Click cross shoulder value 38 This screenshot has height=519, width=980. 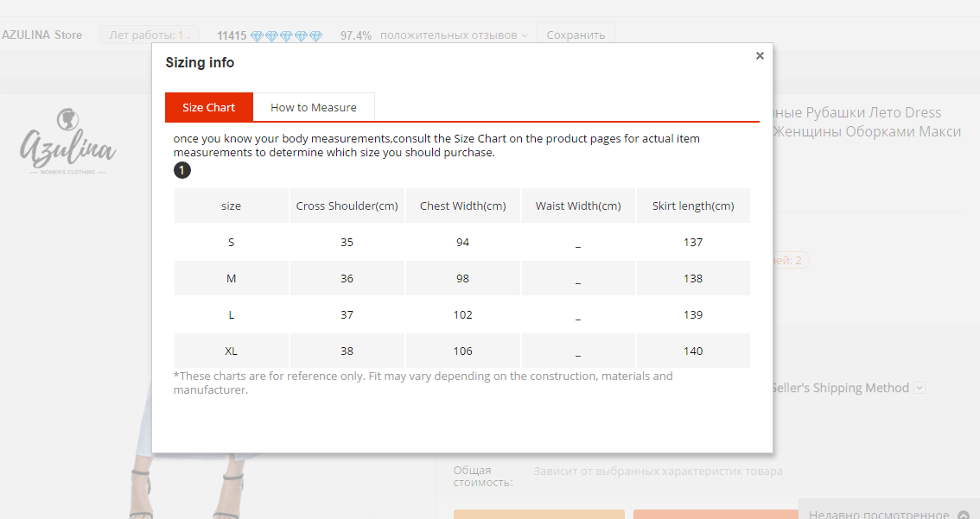(x=347, y=351)
